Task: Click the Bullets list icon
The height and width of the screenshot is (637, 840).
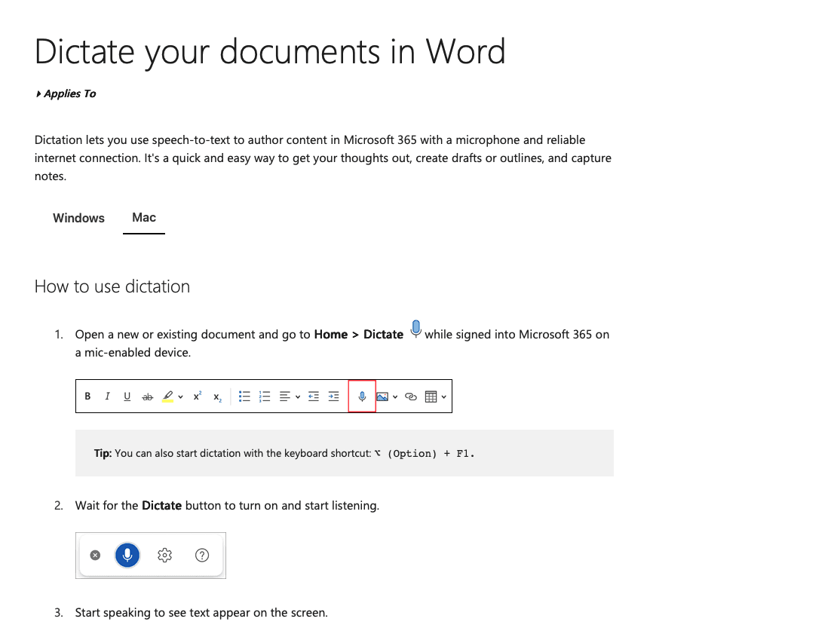Action: click(244, 396)
